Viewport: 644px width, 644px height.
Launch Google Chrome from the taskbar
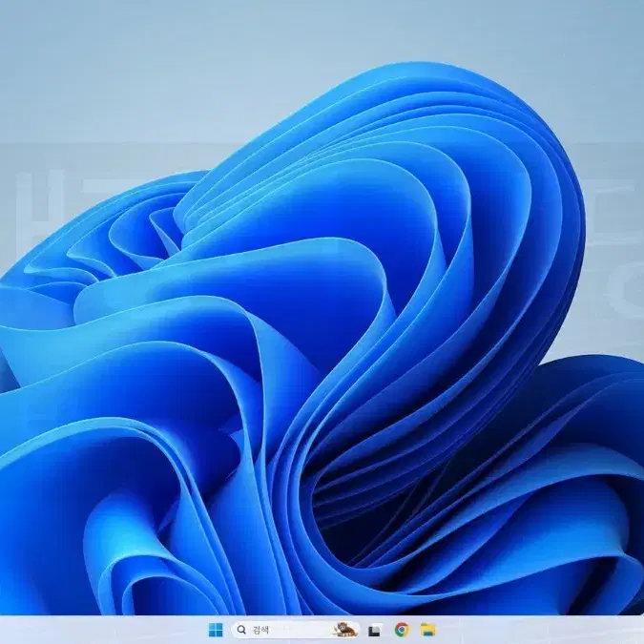(x=402, y=630)
